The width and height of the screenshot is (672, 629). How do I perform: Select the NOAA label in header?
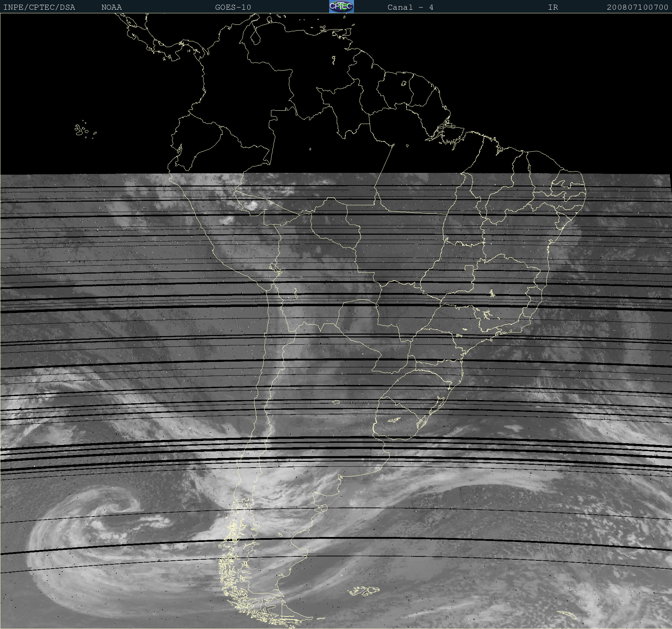[111, 7]
